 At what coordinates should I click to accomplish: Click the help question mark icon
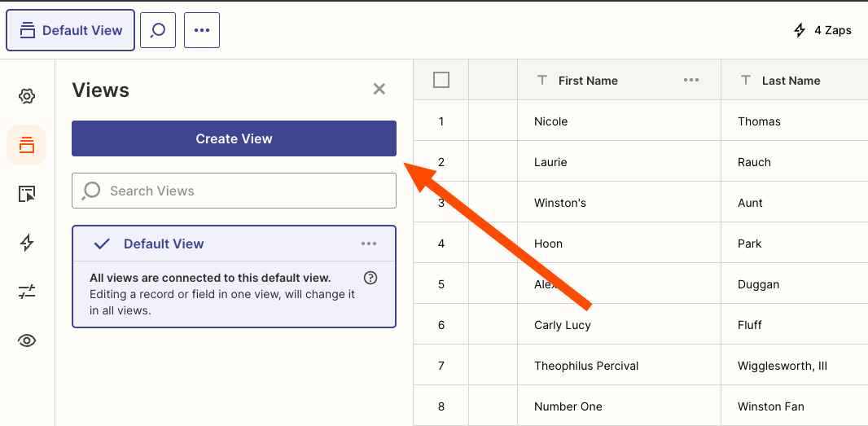click(370, 278)
